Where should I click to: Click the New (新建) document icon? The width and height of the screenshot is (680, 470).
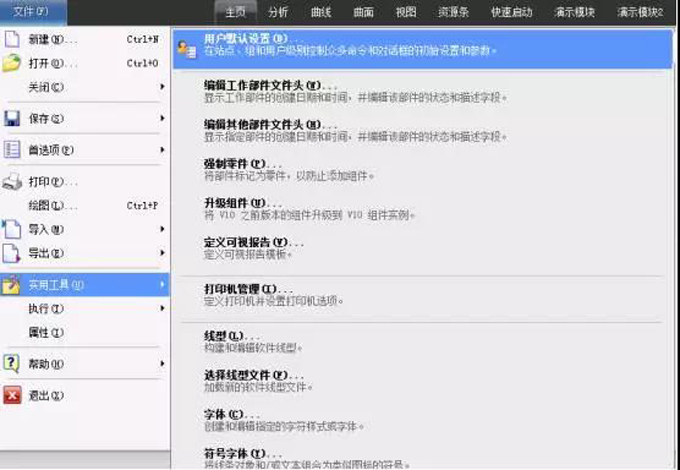pos(12,40)
